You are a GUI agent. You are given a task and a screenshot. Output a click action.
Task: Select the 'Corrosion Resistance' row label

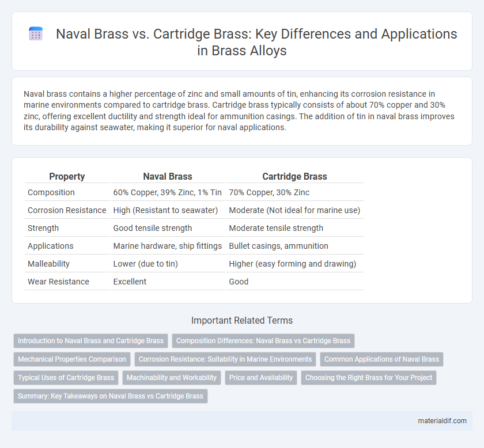tap(67, 210)
